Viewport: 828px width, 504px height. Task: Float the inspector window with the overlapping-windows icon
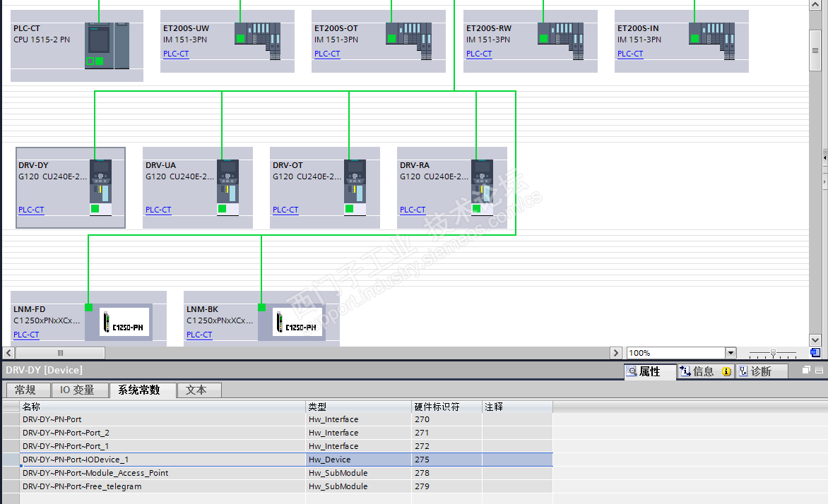pyautogui.click(x=806, y=370)
